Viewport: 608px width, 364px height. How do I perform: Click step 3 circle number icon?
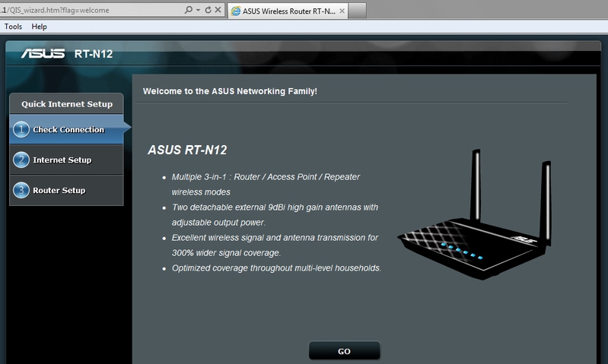click(x=21, y=190)
